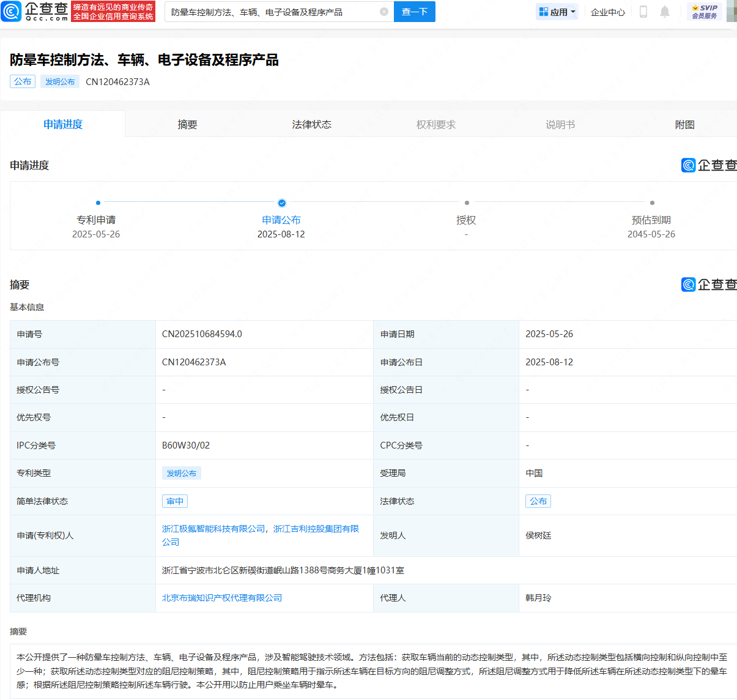Open the 附图 tab
Viewport: 737px width, 700px height.
point(684,124)
